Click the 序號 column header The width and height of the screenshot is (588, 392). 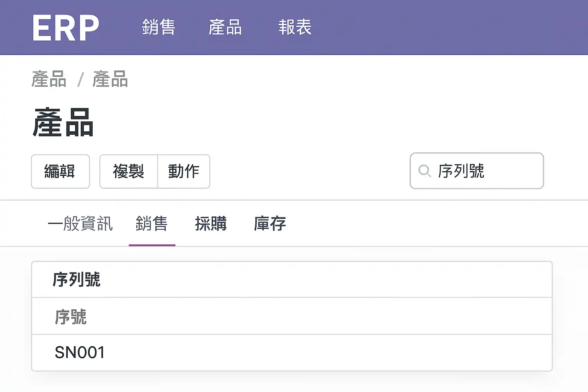pos(71,317)
